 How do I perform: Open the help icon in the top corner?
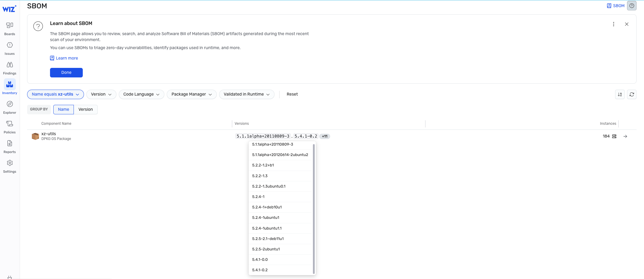(x=631, y=6)
